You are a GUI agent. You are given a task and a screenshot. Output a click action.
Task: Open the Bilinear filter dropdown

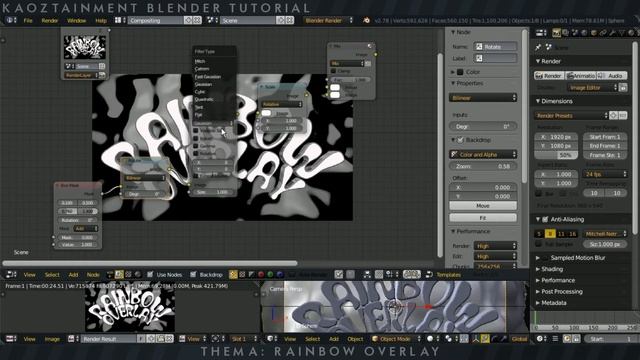pyautogui.click(x=483, y=98)
